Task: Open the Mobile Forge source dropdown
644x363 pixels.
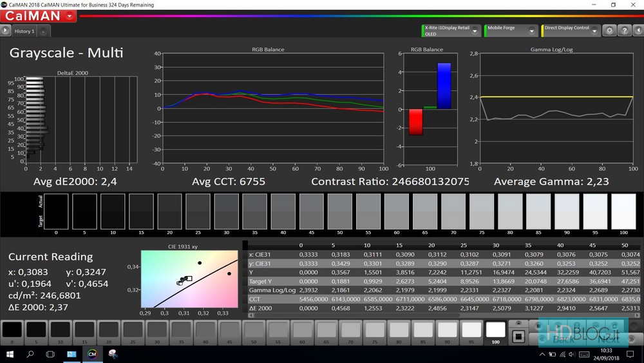Action: coord(532,30)
